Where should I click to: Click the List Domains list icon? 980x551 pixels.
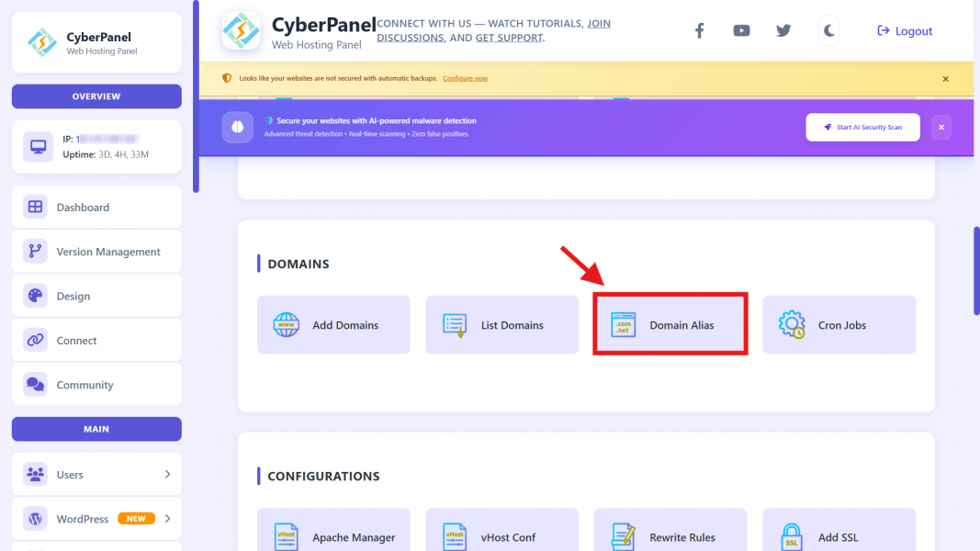455,325
